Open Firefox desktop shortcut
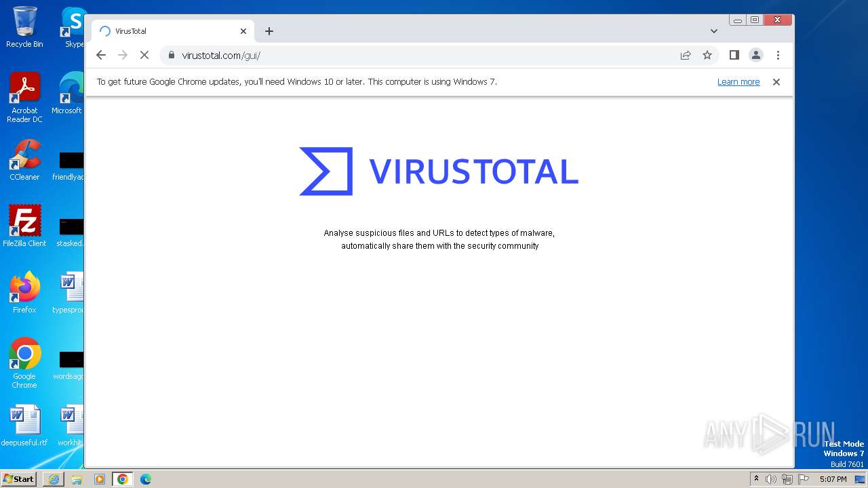 pos(24,293)
